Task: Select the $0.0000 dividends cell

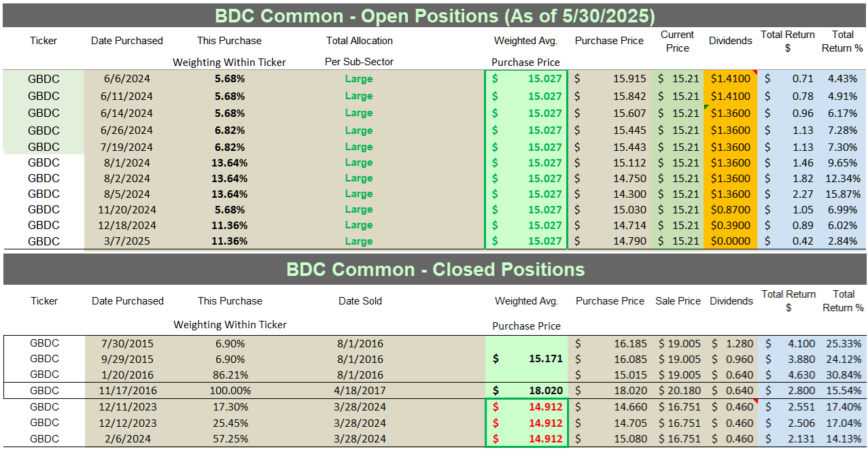Action: pyautogui.click(x=731, y=241)
